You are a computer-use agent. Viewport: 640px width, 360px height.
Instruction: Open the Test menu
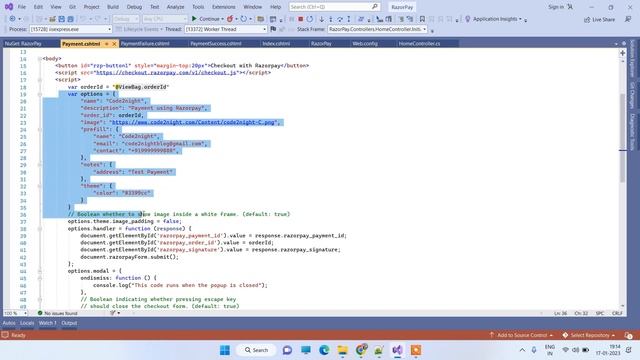[x=155, y=7]
